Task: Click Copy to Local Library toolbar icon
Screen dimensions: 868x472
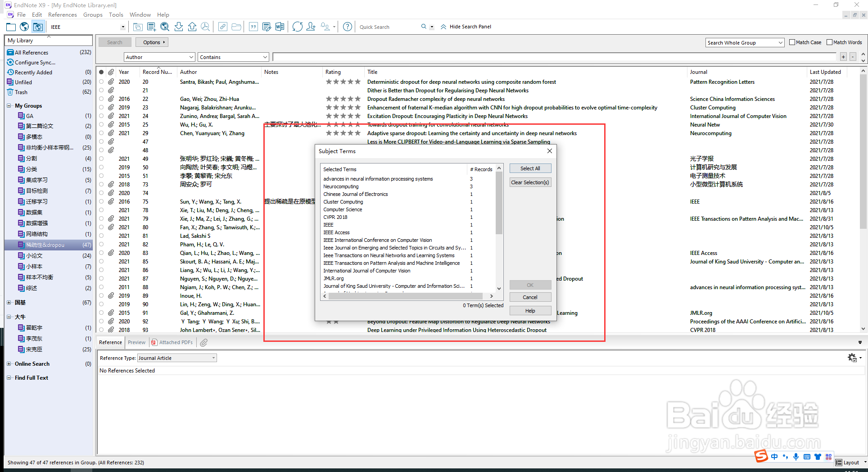Action: pos(138,27)
